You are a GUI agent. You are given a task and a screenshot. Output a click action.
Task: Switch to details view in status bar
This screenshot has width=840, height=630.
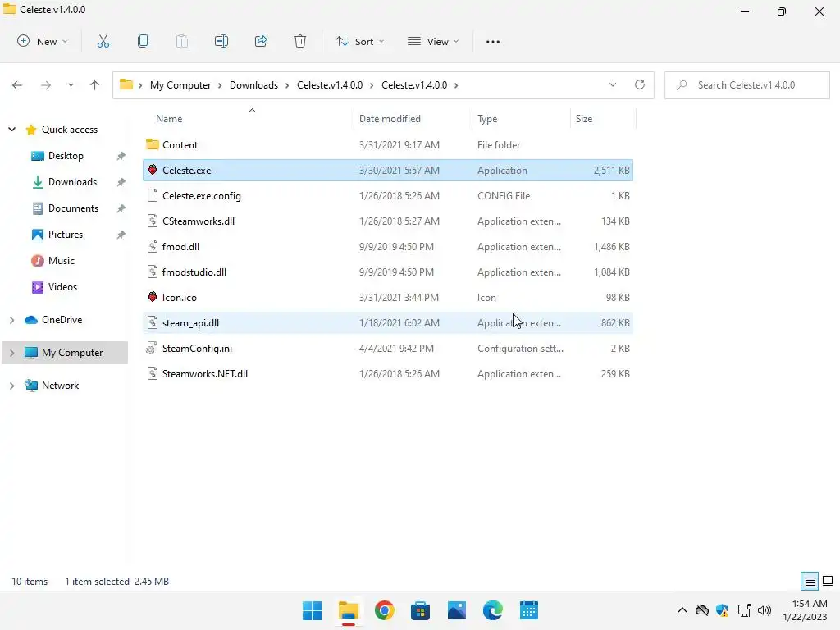(x=810, y=581)
